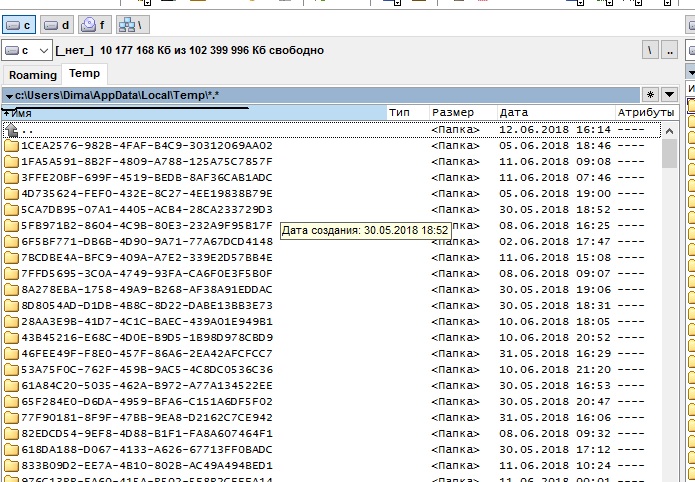Click the vertical scrollbar of file list
Screen dimensions: 695x482
pyautogui.click(x=670, y=300)
